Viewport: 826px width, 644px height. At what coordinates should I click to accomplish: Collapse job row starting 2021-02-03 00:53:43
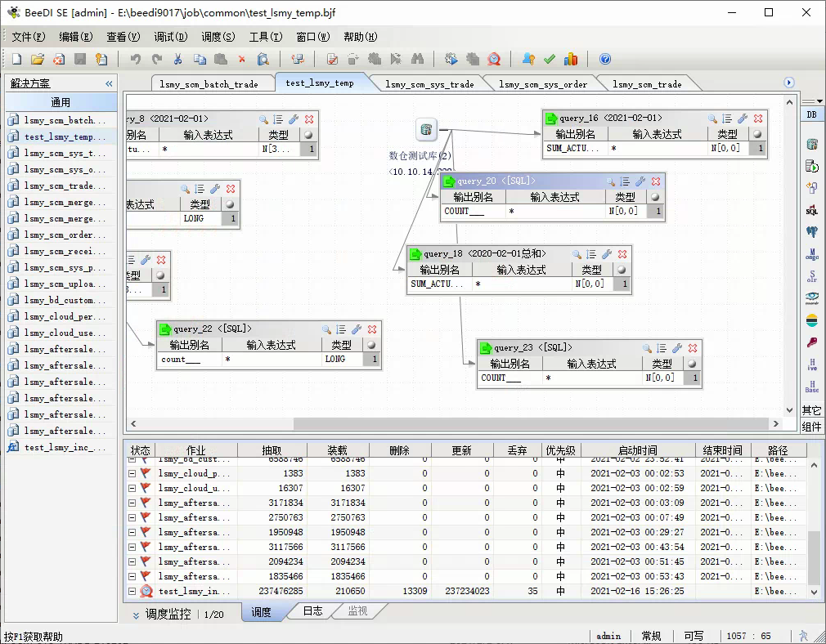click(132, 577)
